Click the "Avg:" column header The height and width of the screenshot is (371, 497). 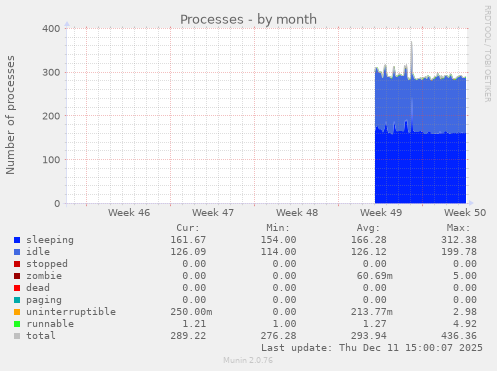pos(368,228)
